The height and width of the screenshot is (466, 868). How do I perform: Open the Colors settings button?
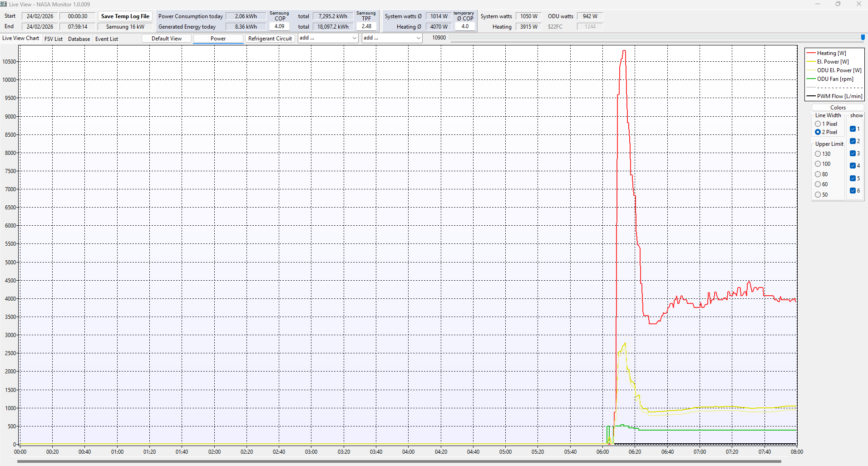point(838,108)
